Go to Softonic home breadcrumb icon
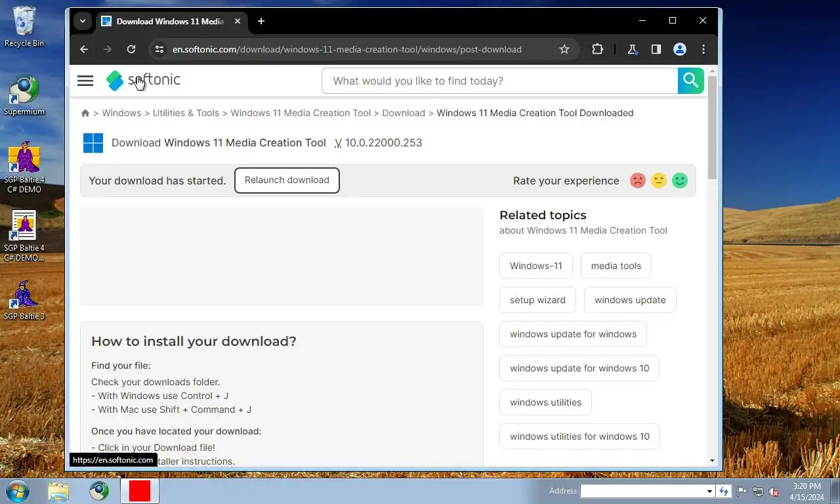 pyautogui.click(x=85, y=113)
